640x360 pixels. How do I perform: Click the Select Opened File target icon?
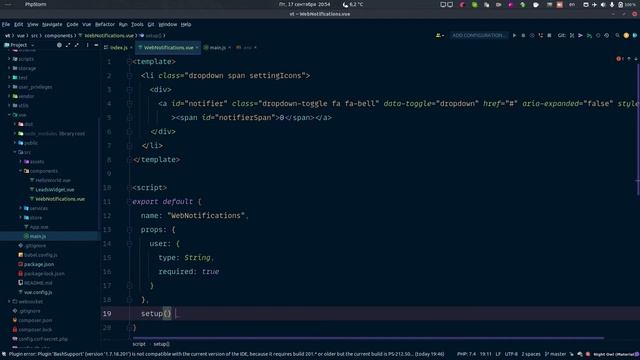pos(59,45)
